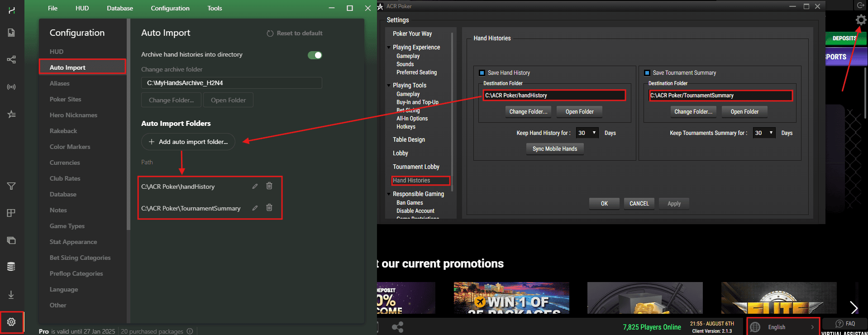Click the ACR settings tree scrollbar

pyautogui.click(x=452, y=111)
